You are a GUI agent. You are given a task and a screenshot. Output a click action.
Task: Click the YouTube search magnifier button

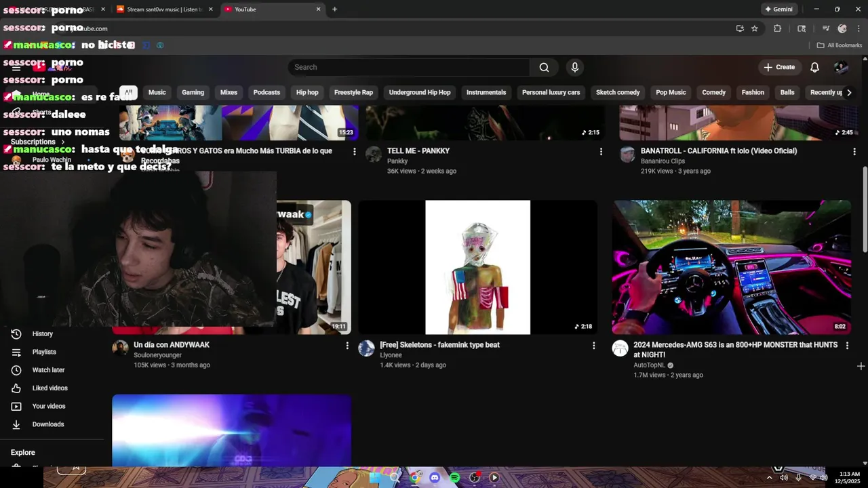pos(544,67)
